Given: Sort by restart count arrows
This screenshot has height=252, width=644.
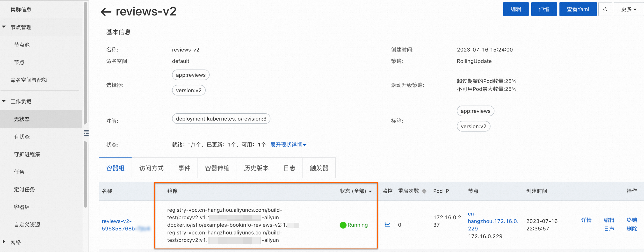Looking at the screenshot, I should [x=424, y=191].
